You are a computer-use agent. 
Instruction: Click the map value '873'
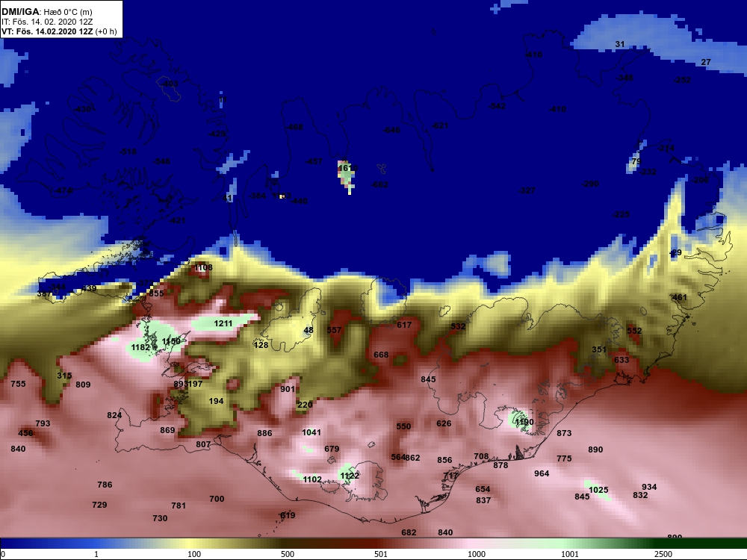[564, 433]
